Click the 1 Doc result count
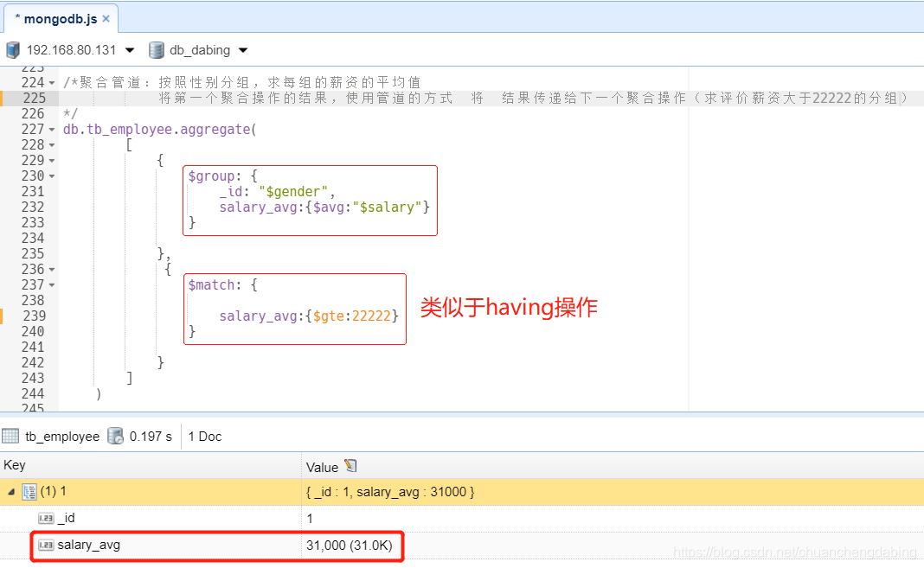Image resolution: width=924 pixels, height=568 pixels. (x=205, y=437)
